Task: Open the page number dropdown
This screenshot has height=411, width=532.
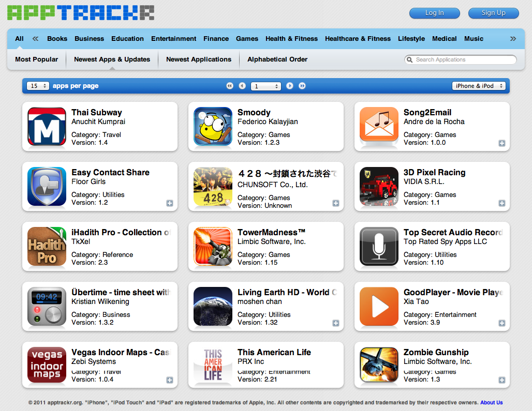Action: [x=266, y=86]
